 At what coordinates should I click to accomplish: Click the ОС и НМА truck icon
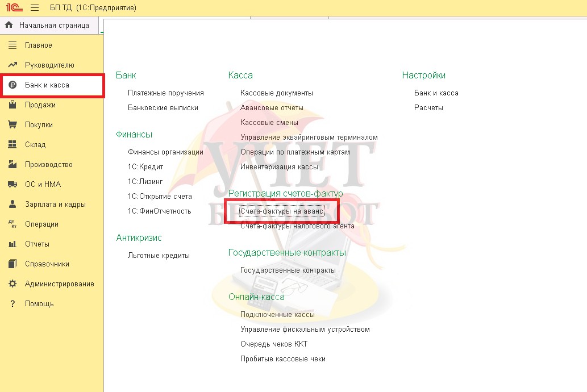click(x=13, y=184)
